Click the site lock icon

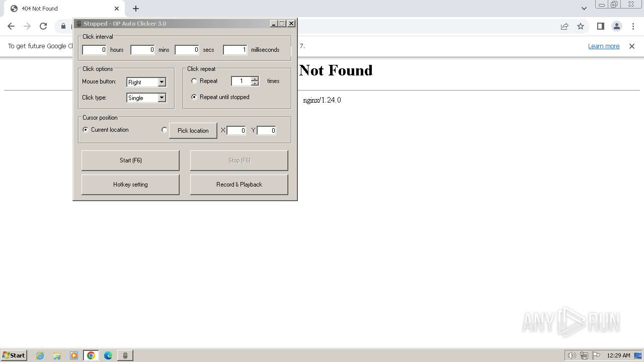pyautogui.click(x=63, y=26)
